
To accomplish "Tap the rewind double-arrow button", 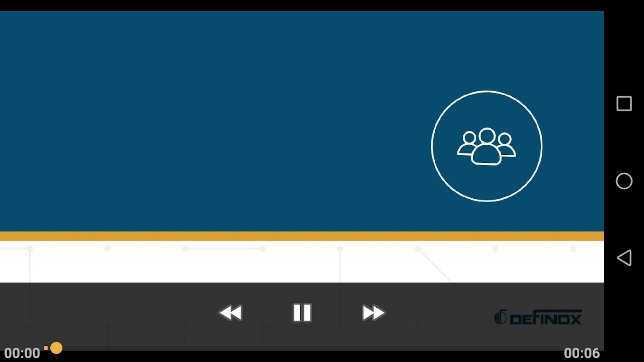I will (x=231, y=313).
